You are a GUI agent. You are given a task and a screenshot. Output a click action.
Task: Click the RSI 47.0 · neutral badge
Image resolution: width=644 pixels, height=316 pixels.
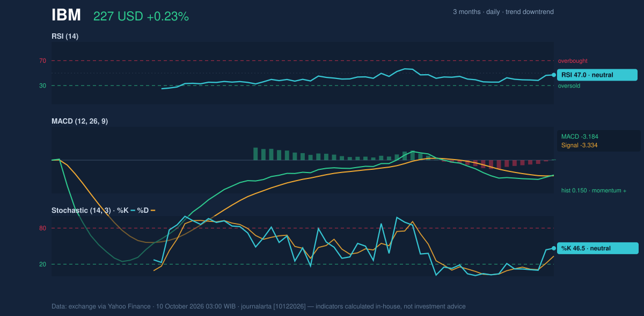click(x=597, y=75)
